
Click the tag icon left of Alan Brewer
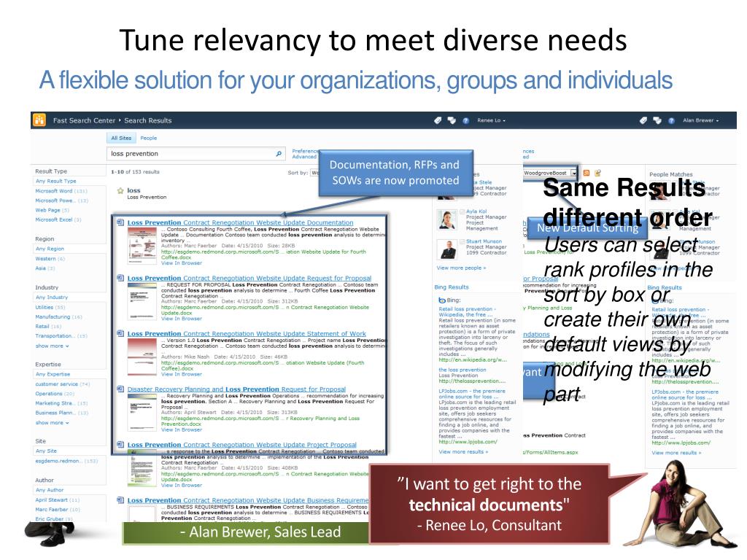[643, 120]
